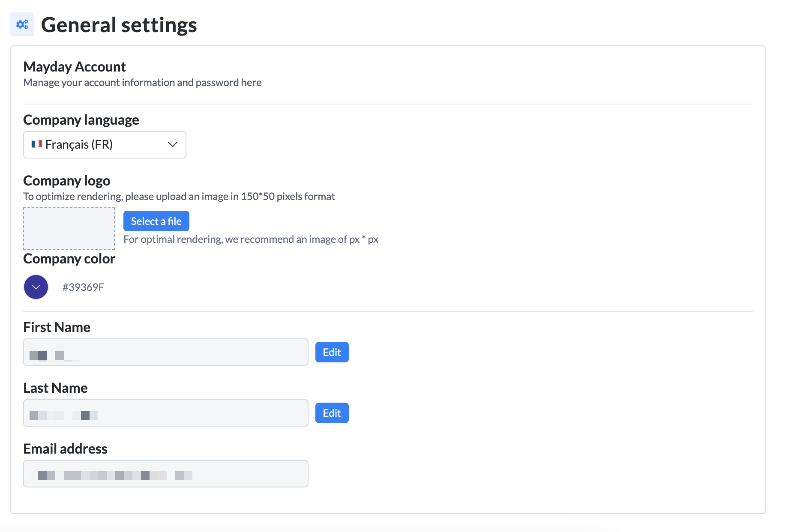Click the Company color label
The image size is (803, 532).
(69, 259)
